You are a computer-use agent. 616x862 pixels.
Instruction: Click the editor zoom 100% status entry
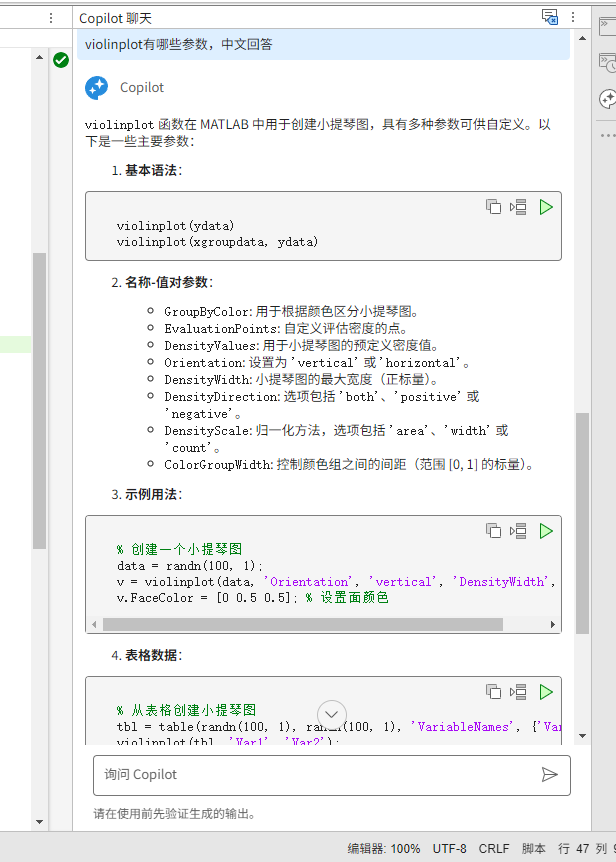pos(384,848)
